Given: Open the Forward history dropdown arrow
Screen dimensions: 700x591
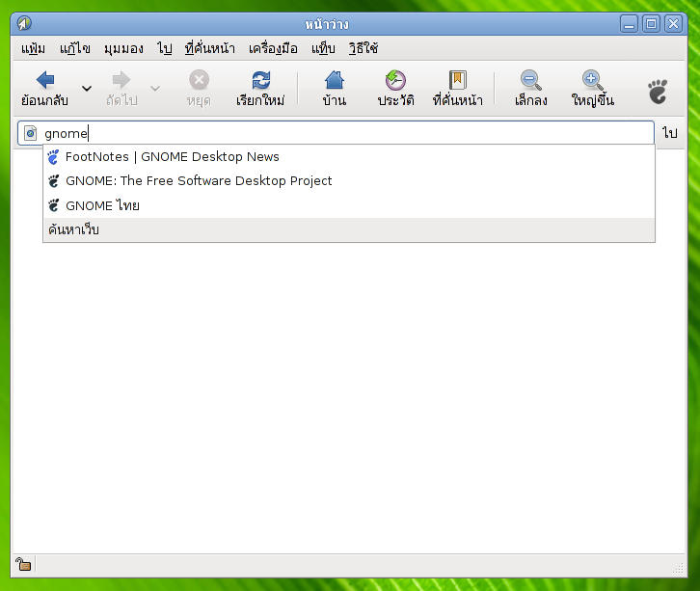Looking at the screenshot, I should click(155, 89).
